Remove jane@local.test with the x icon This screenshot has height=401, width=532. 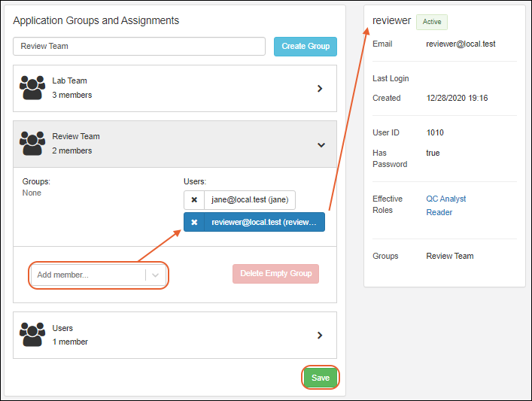[194, 200]
